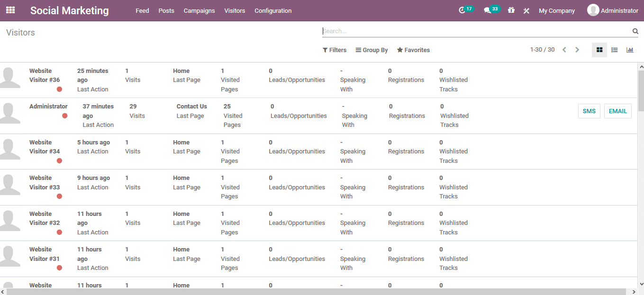Click '5 hours ago' last action text
644x295 pixels.
(93, 143)
